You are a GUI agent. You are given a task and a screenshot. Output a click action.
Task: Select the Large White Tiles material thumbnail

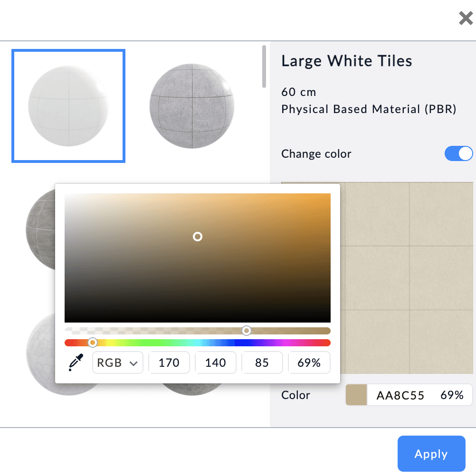[x=68, y=106]
